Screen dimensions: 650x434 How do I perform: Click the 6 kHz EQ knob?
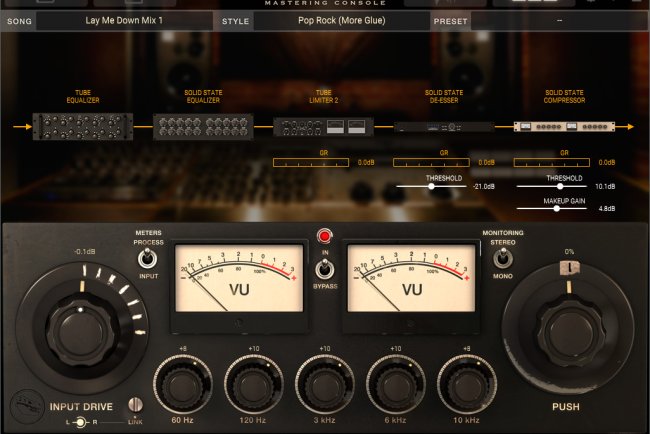[x=395, y=385]
